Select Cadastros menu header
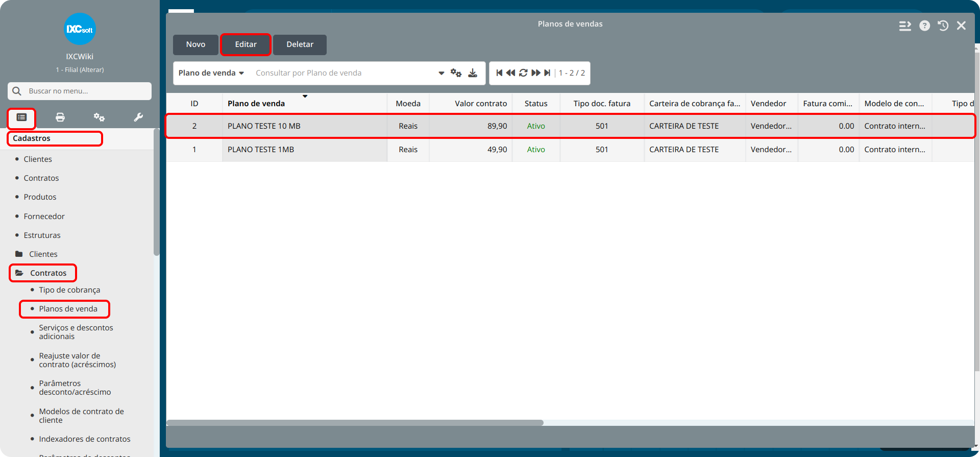 coord(32,138)
